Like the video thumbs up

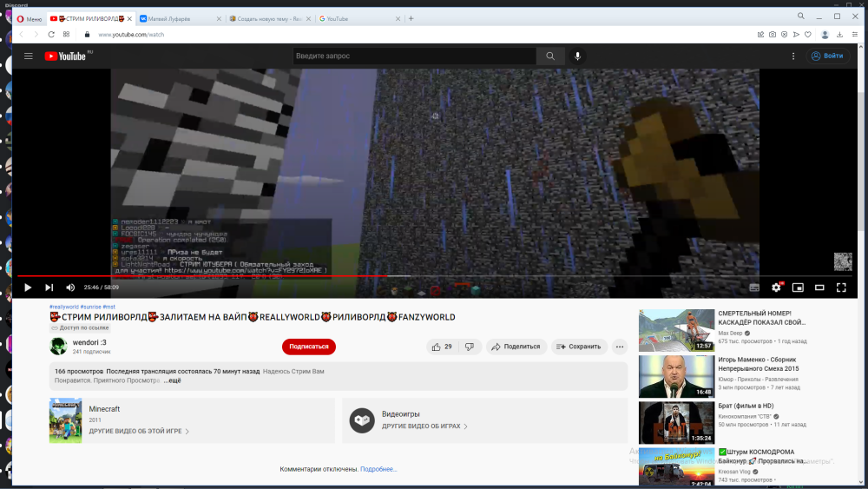[442, 347]
